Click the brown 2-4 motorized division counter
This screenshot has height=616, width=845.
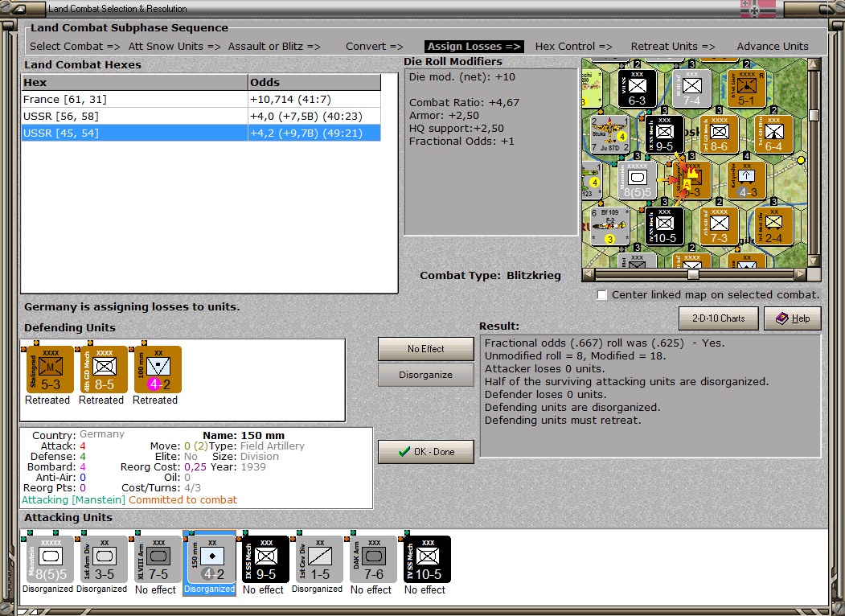[773, 226]
